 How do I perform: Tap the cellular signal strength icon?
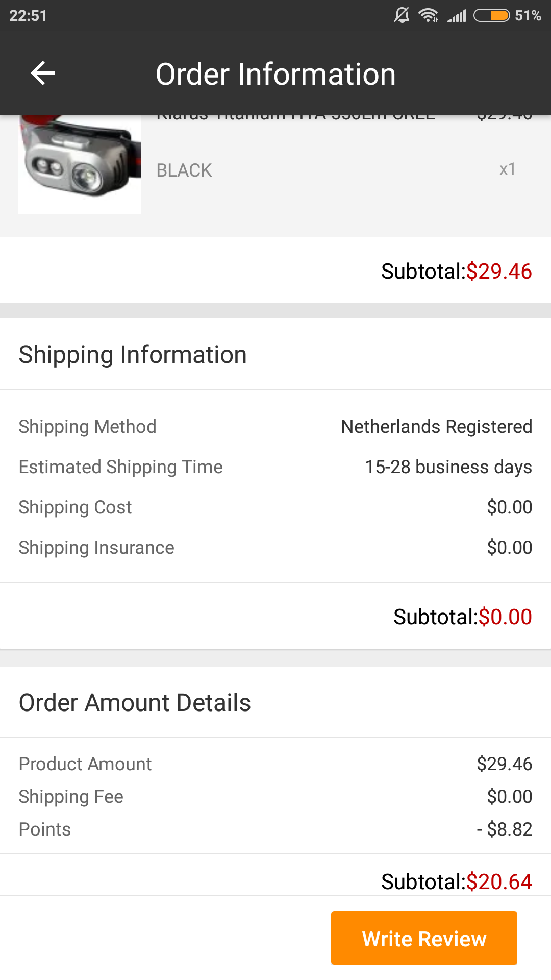point(457,16)
